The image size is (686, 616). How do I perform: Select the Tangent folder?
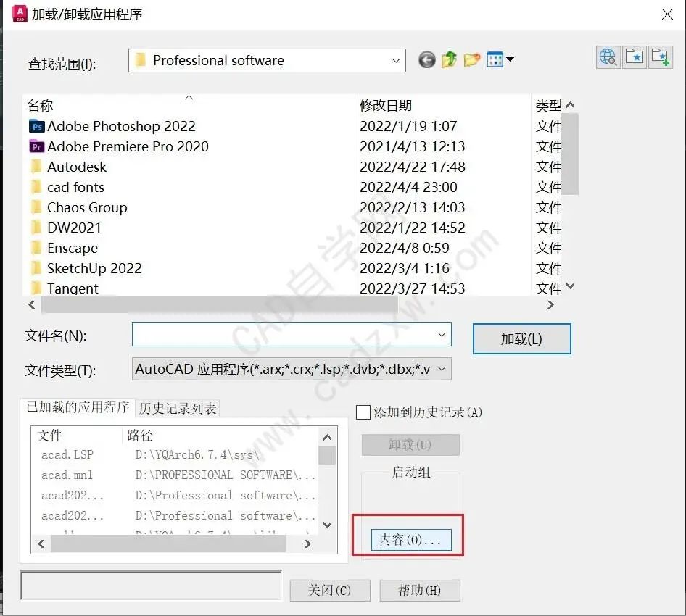point(65,288)
